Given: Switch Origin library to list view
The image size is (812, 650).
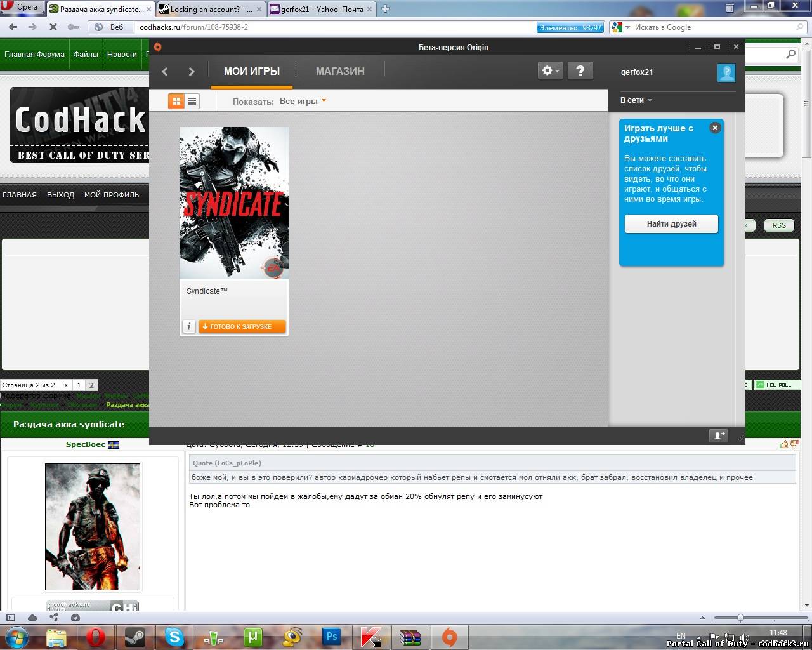Looking at the screenshot, I should (x=192, y=101).
